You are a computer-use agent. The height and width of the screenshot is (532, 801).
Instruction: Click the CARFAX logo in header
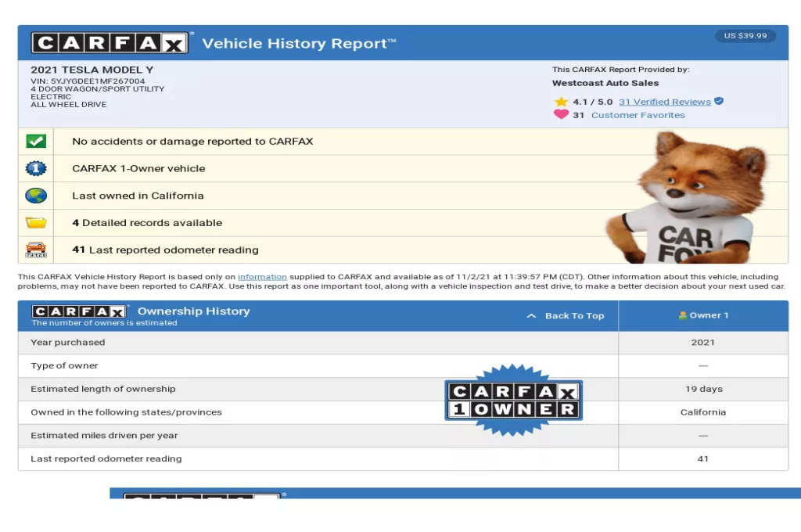[x=110, y=42]
